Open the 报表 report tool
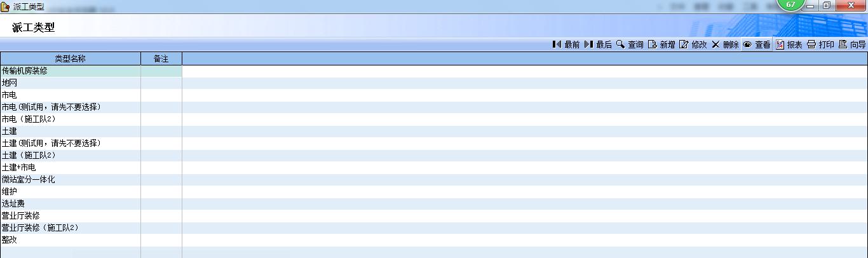The width and height of the screenshot is (868, 258). coord(789,44)
